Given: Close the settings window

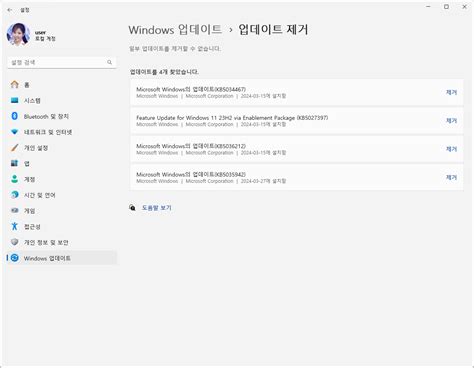Looking at the screenshot, I should pyautogui.click(x=464, y=7).
